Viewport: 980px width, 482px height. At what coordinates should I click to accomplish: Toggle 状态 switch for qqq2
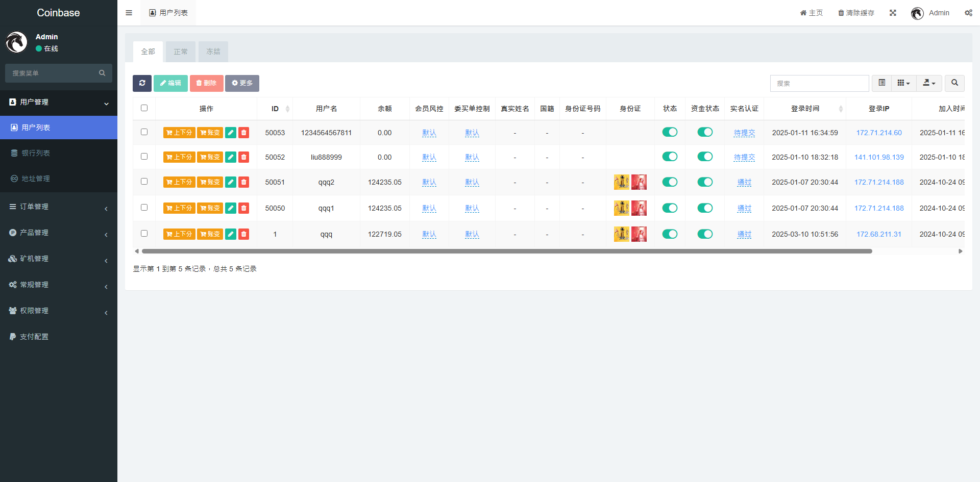(x=670, y=182)
